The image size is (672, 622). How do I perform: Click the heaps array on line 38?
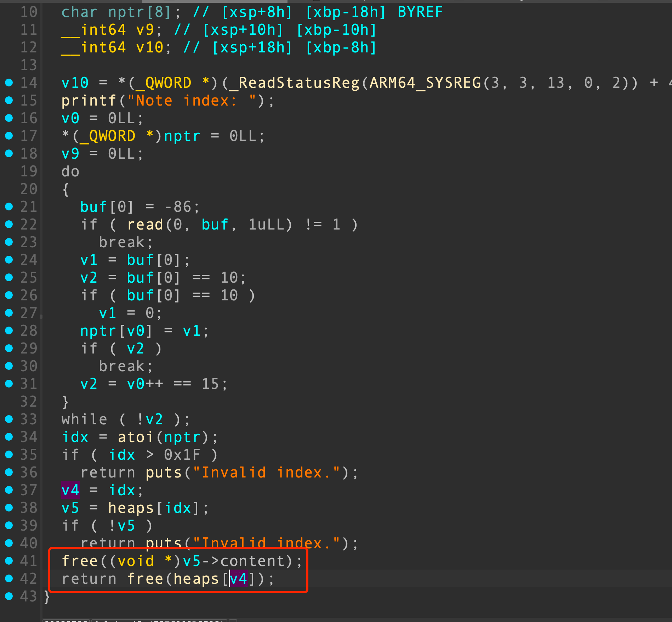[x=131, y=508]
